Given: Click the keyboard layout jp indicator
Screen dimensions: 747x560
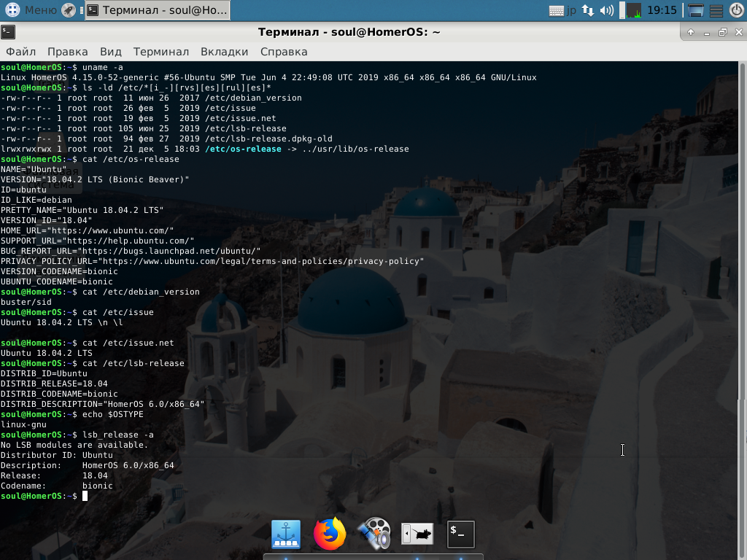Looking at the screenshot, I should pyautogui.click(x=562, y=10).
